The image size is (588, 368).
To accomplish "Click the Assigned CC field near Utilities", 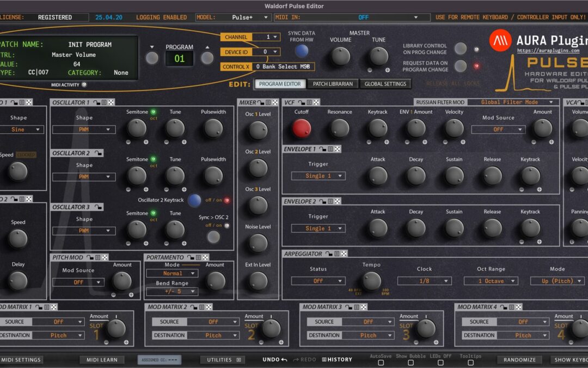I will click(x=160, y=359).
